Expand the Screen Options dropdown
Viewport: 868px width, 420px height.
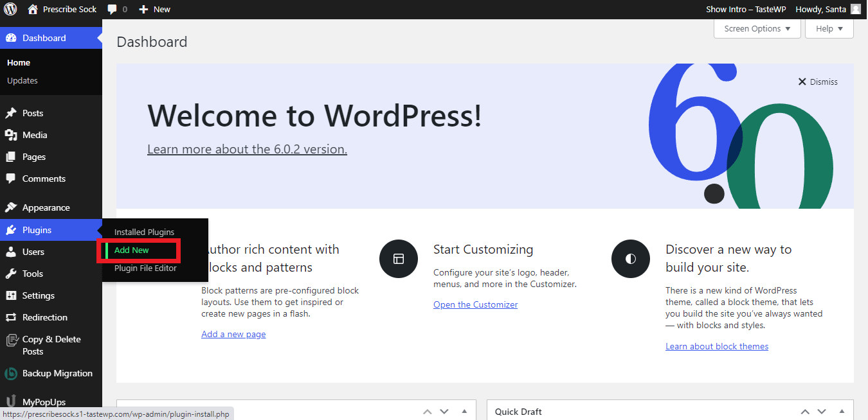757,29
